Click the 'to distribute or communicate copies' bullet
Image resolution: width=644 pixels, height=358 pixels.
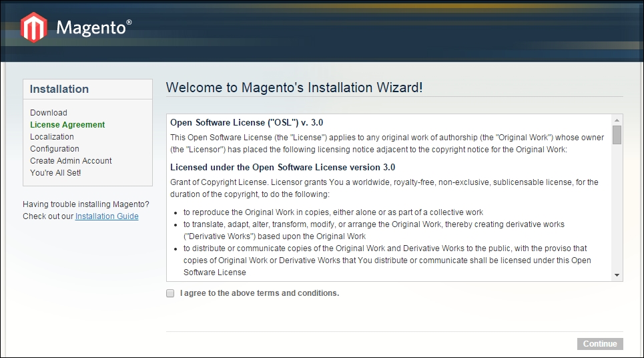point(387,260)
